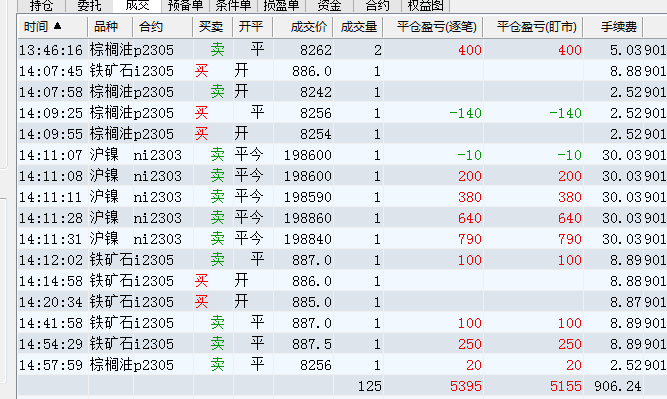Click the price cell 198590

click(308, 197)
